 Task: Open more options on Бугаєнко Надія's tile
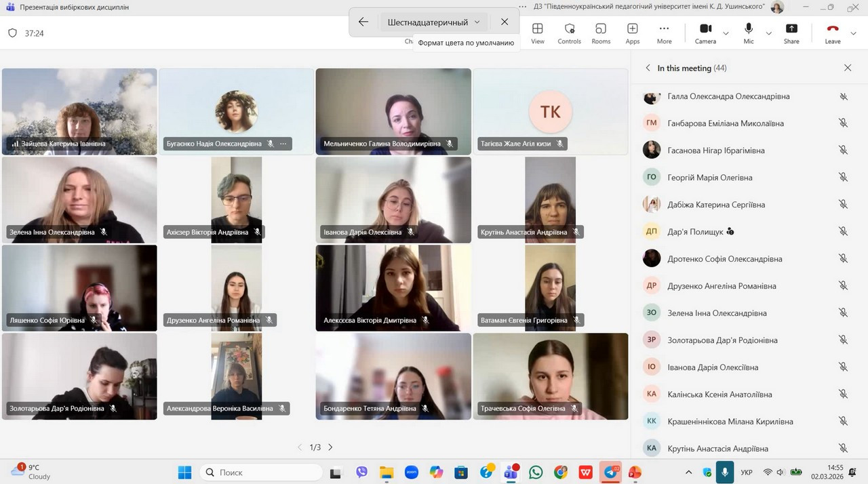283,144
